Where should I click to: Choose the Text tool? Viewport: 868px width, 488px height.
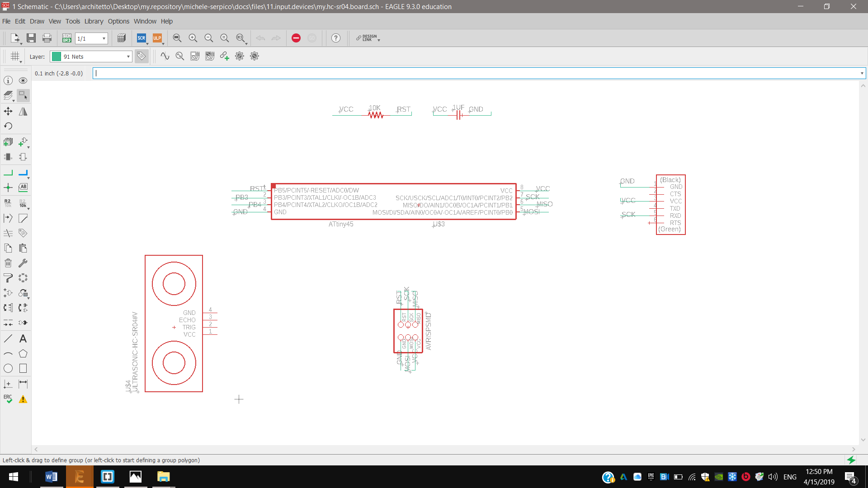[x=23, y=338]
